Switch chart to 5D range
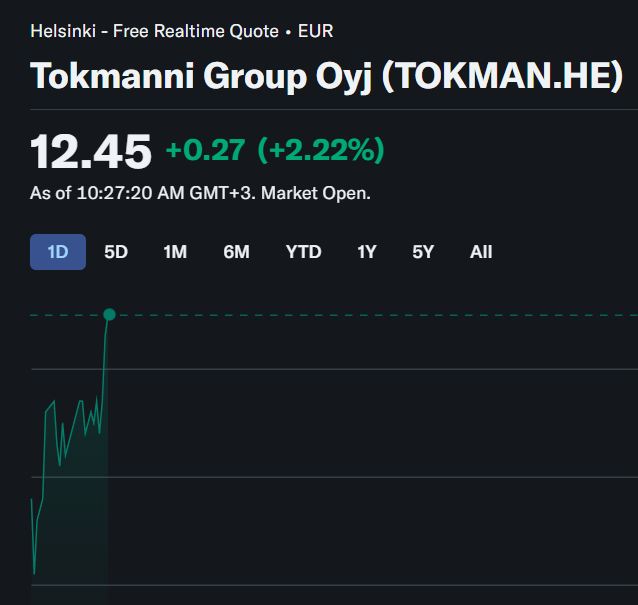Image resolution: width=638 pixels, height=605 pixels. tap(116, 252)
